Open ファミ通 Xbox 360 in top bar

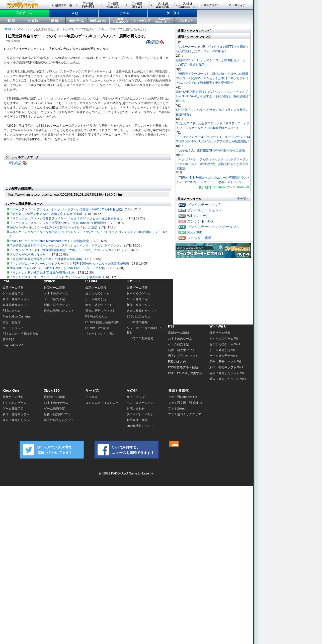coord(113,5)
